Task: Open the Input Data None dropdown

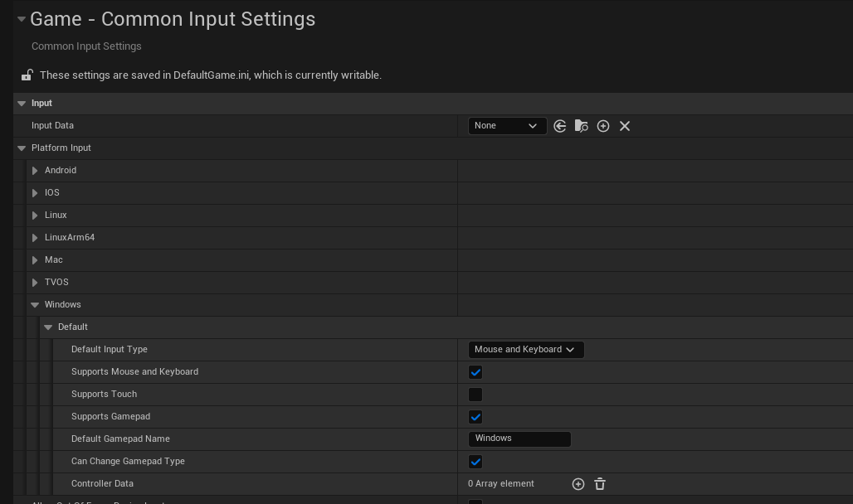Action: coord(507,126)
